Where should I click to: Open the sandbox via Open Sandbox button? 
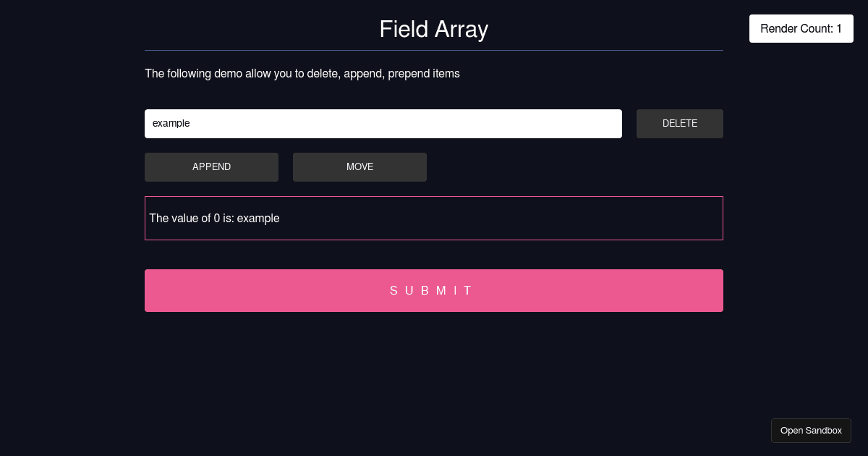(811, 430)
